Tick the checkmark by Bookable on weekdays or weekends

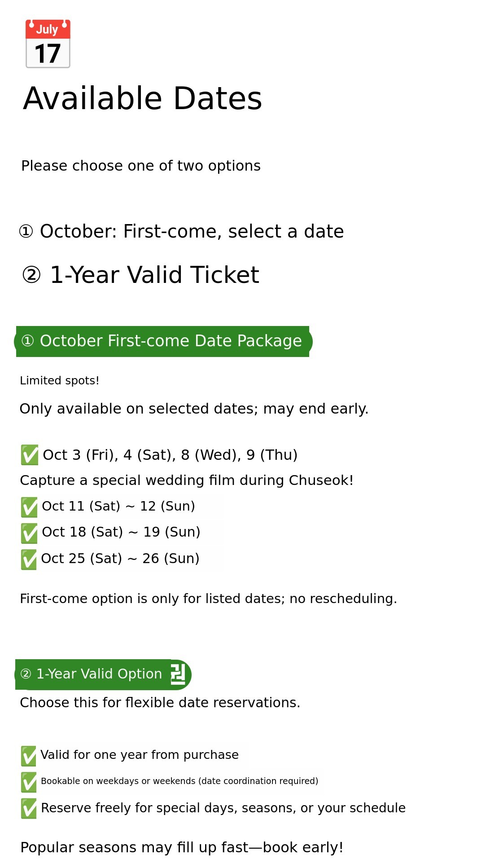(x=29, y=782)
